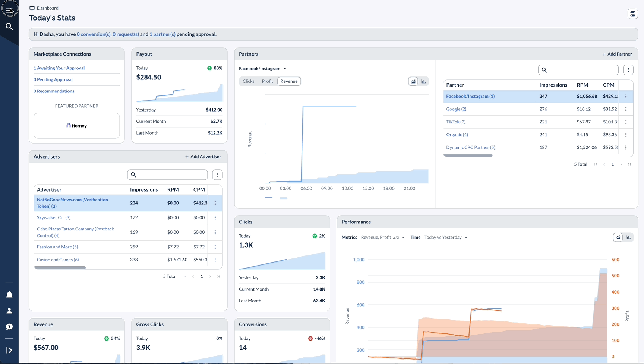
Task: Open Partners table options kebab menu
Action: [628, 70]
